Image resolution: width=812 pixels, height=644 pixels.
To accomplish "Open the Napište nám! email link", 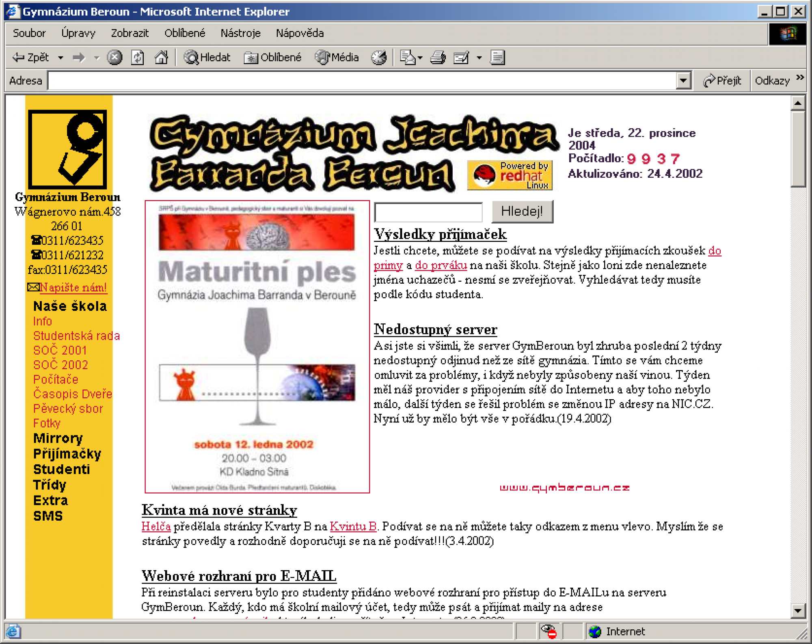I will tap(73, 287).
